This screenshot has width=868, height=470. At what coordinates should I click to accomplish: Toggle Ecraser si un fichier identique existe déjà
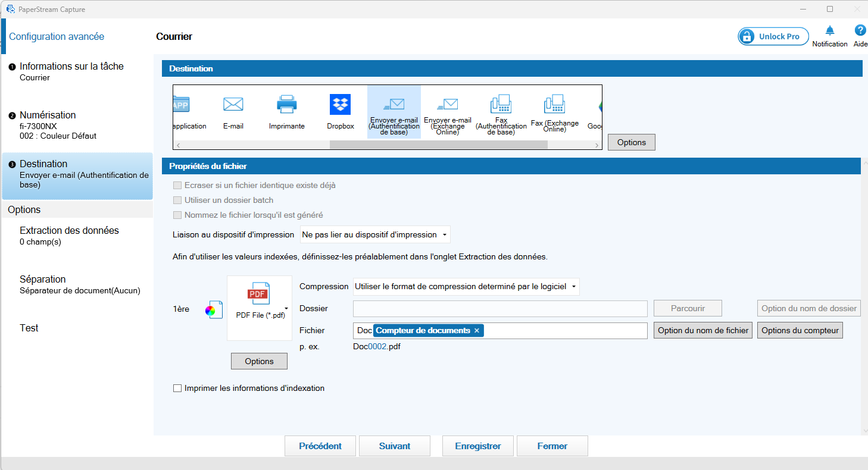tap(177, 186)
